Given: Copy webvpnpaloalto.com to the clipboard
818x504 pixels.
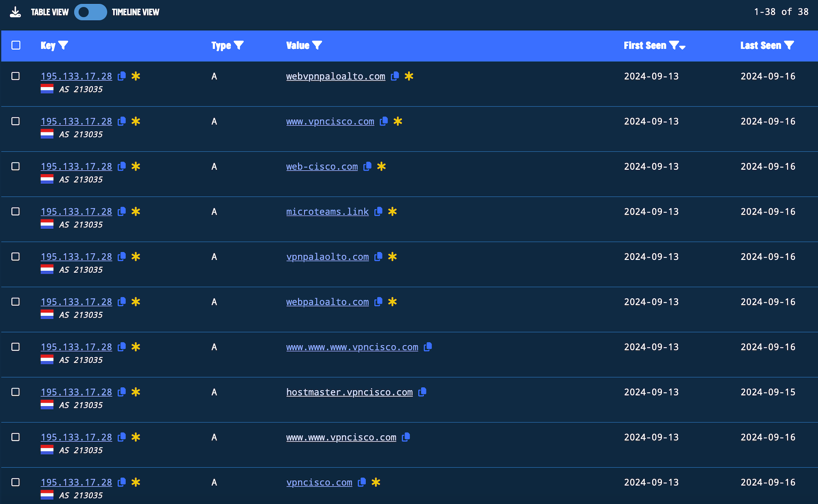Looking at the screenshot, I should click(x=395, y=76).
